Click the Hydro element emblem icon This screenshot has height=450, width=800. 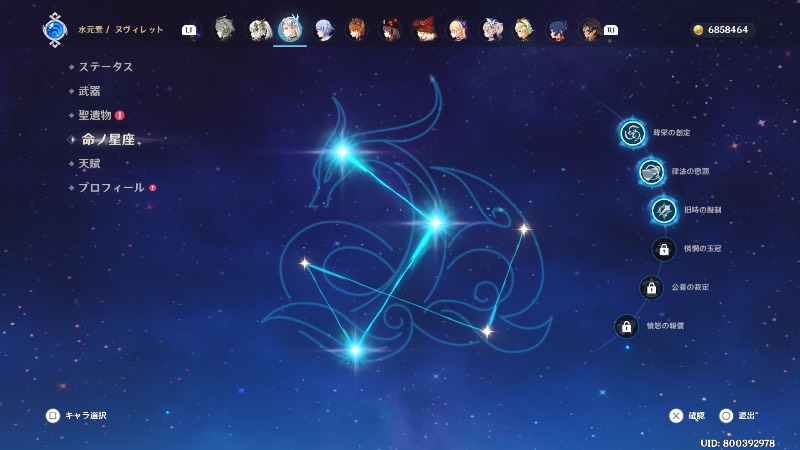click(55, 30)
